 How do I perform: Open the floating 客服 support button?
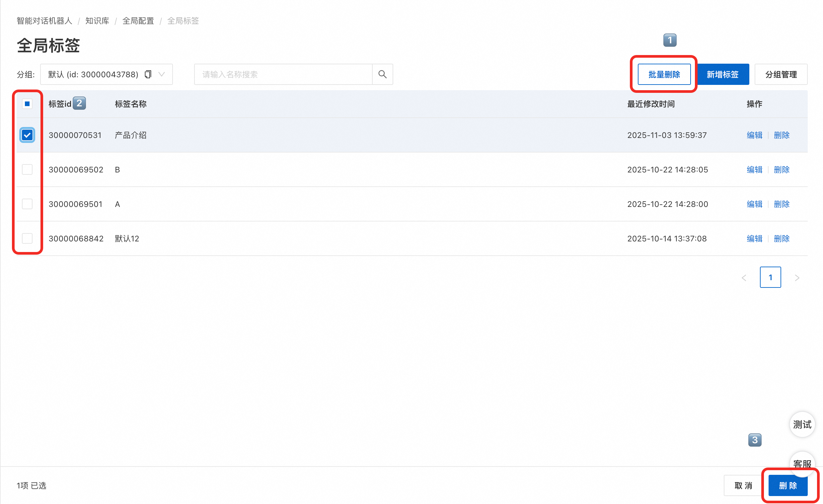802,462
